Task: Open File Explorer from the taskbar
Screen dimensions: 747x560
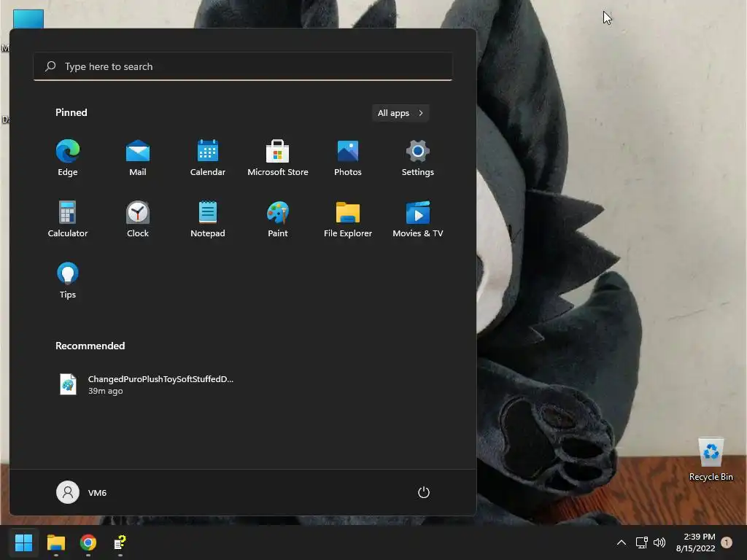Action: (x=55, y=542)
